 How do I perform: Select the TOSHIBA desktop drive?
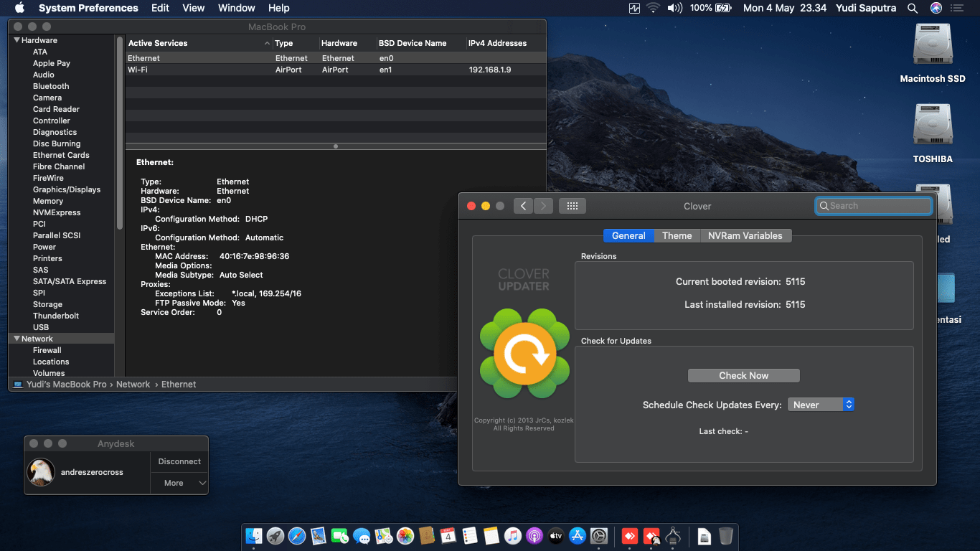pos(933,133)
